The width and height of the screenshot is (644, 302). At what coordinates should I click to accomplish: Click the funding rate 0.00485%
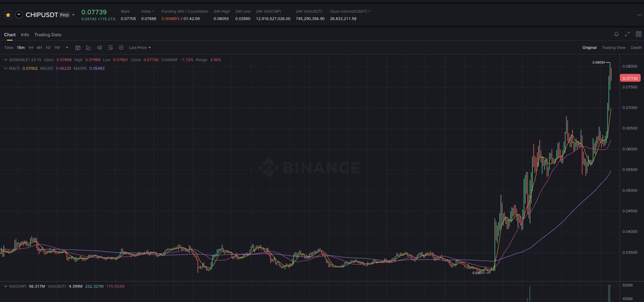tap(171, 19)
